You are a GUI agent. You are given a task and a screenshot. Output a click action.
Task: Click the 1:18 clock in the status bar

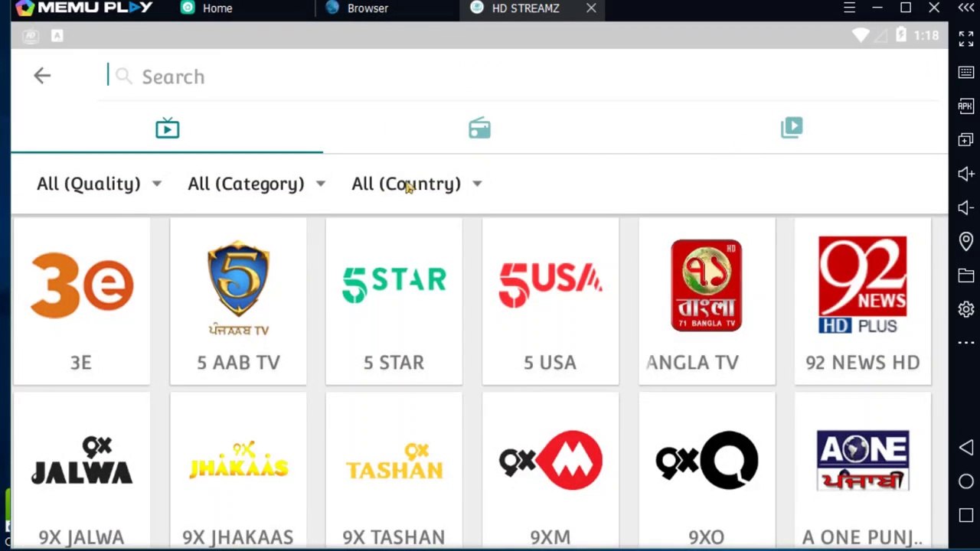(926, 35)
